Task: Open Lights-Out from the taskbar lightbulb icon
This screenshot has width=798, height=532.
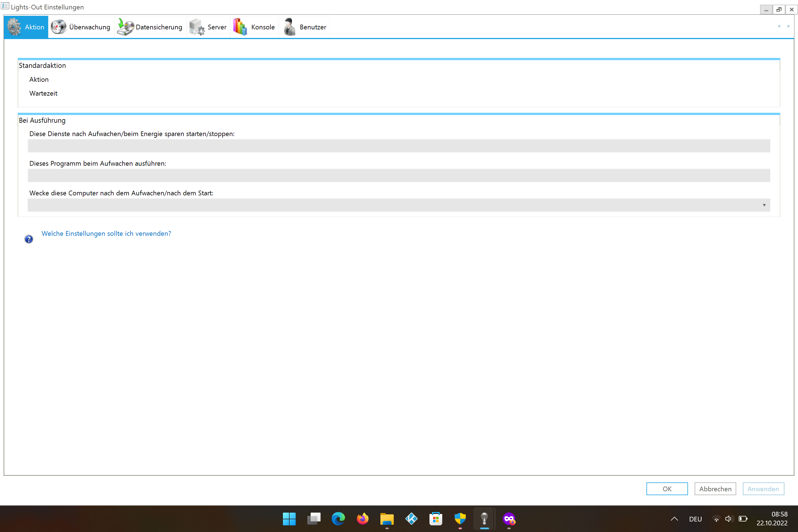Action: (x=484, y=519)
